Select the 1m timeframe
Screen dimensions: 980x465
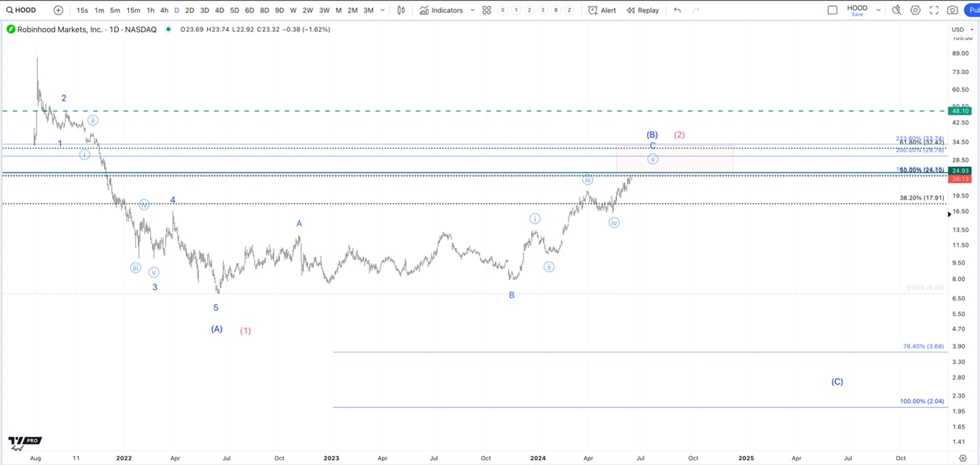click(x=99, y=10)
